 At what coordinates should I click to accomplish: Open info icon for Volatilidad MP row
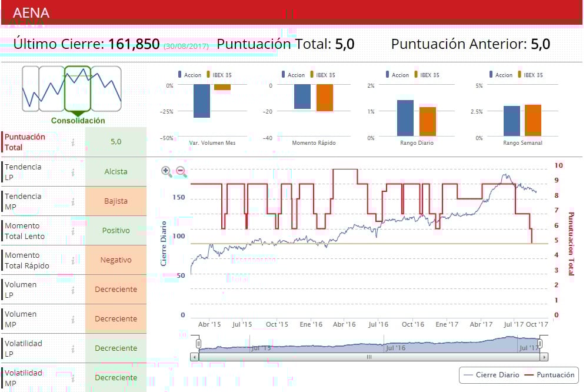tap(73, 378)
